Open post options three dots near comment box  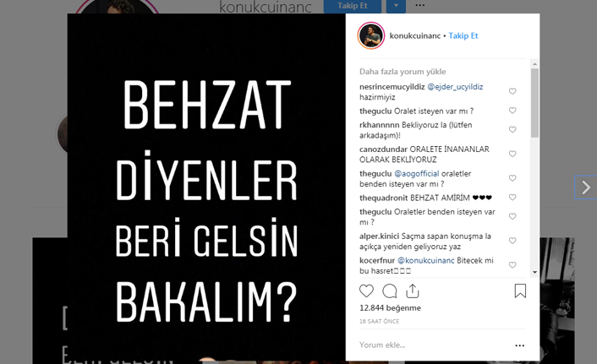pyautogui.click(x=520, y=345)
